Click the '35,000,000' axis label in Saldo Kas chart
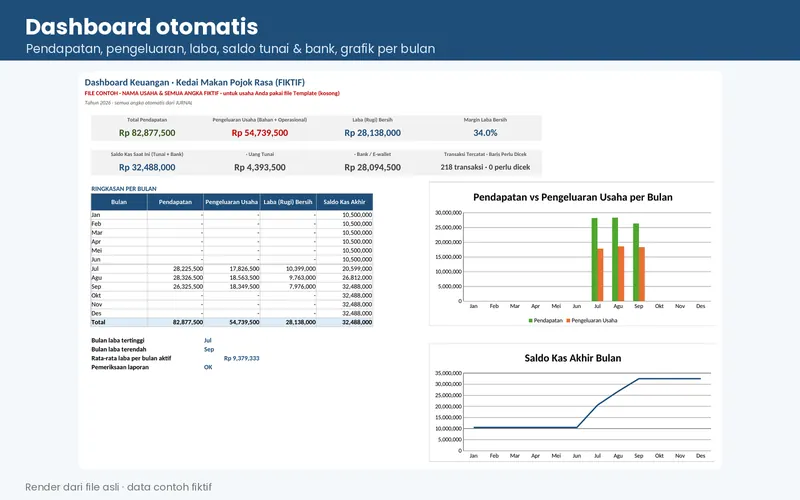800x500 pixels. click(448, 373)
